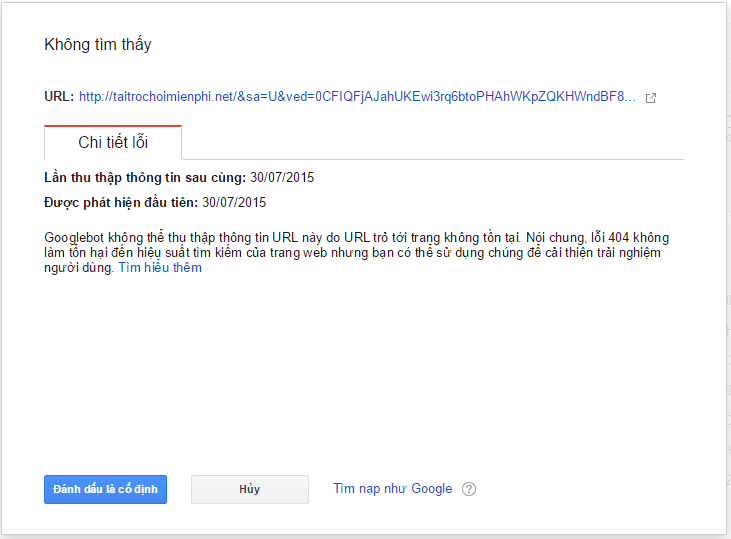Select the 'Lần thu thập thông tin sau cùng' label

[x=145, y=178]
